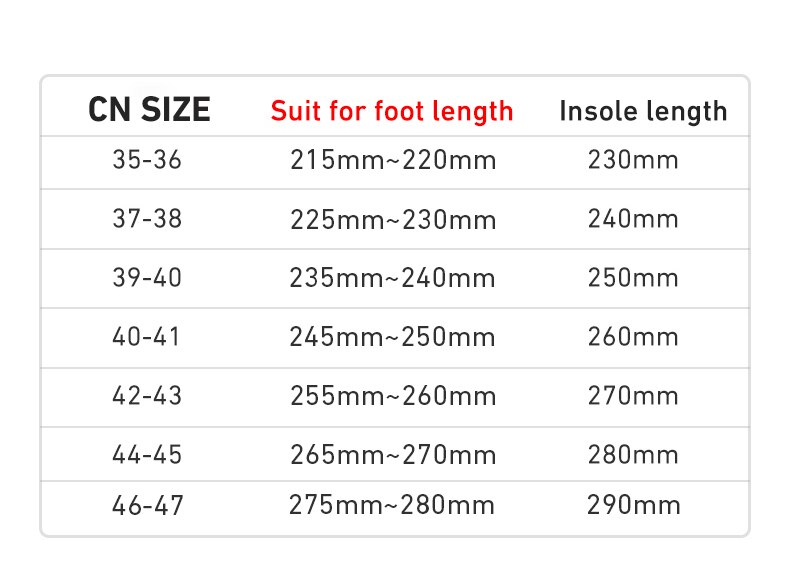Select the 42-43 size cell
Screen dimensions: 790x570
point(147,396)
